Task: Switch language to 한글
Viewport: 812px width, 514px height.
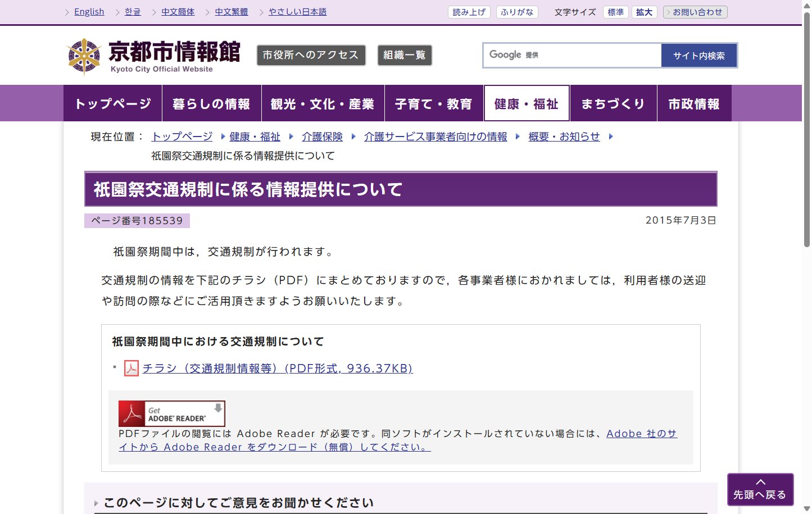Action: pyautogui.click(x=133, y=12)
